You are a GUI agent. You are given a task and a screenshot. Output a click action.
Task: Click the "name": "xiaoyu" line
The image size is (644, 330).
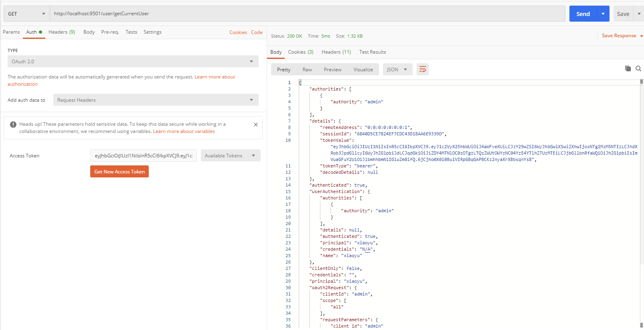pyautogui.click(x=341, y=256)
